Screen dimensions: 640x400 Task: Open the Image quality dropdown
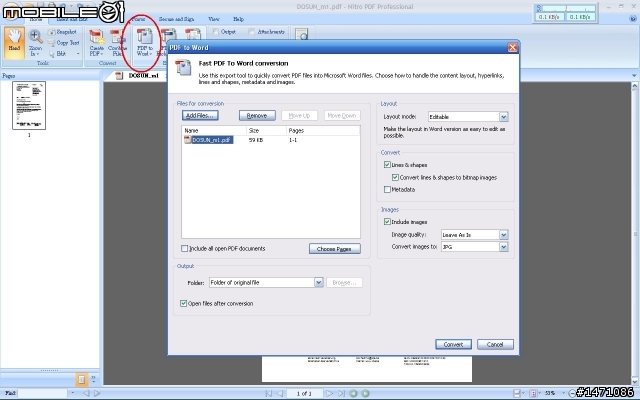coord(504,235)
